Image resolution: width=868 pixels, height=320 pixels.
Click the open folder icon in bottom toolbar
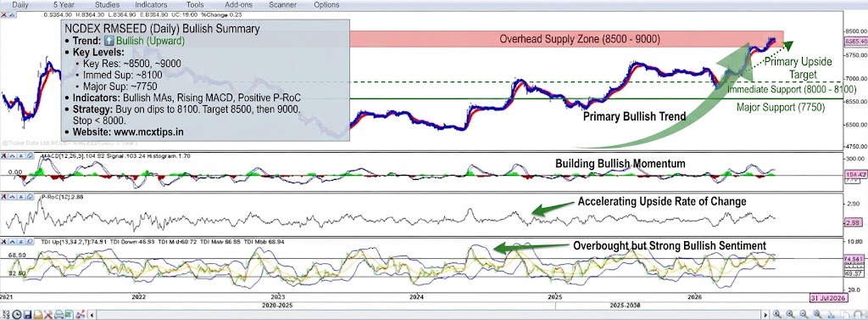[38, 314]
